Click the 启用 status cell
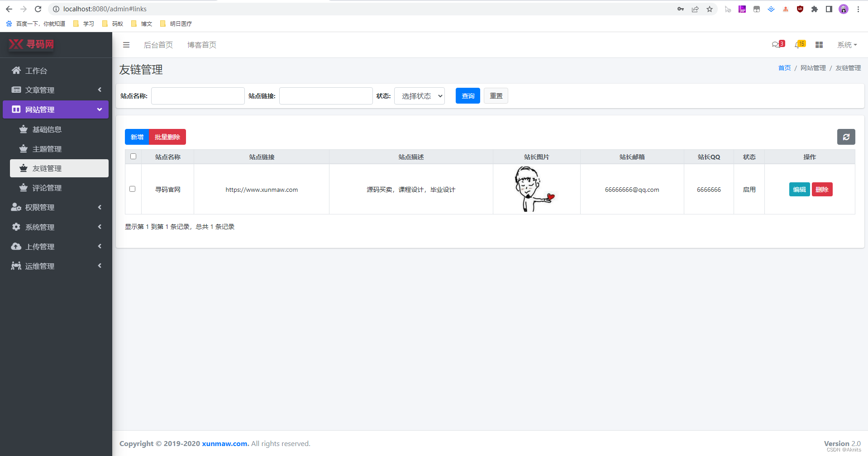This screenshot has width=868, height=456. 749,190
